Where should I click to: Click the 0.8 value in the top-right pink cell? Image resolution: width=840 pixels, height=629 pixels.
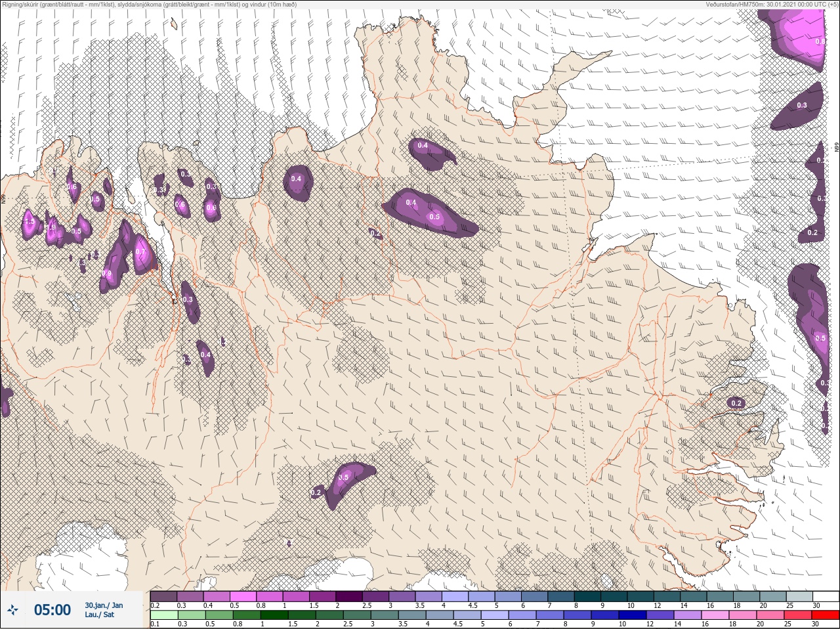pos(820,41)
